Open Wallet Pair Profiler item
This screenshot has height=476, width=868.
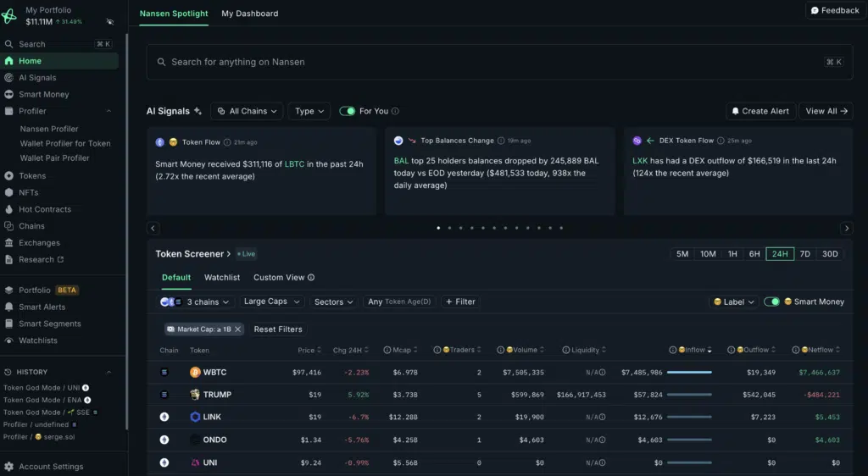click(55, 158)
